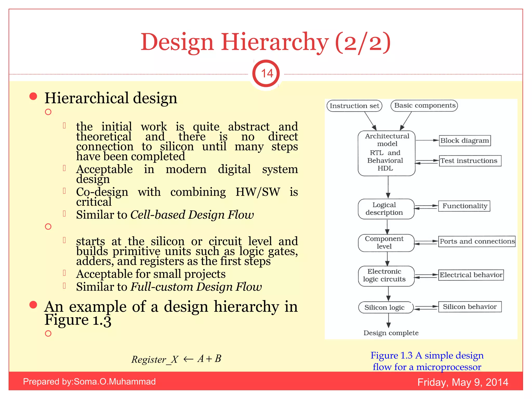This screenshot has height=399, width=532.
Task: Click the red bullet beside An example
Action: (x=33, y=305)
